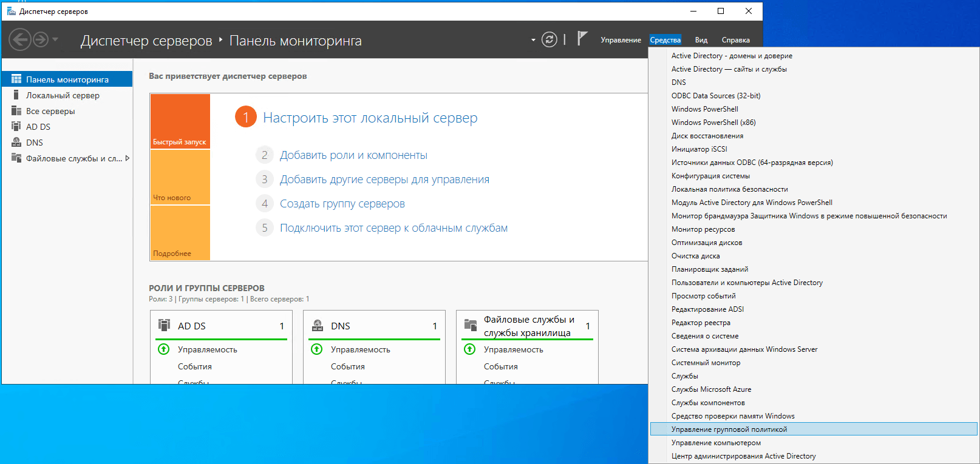Select Инициатор iSCSI entry
The height and width of the screenshot is (464, 980).
click(814, 149)
